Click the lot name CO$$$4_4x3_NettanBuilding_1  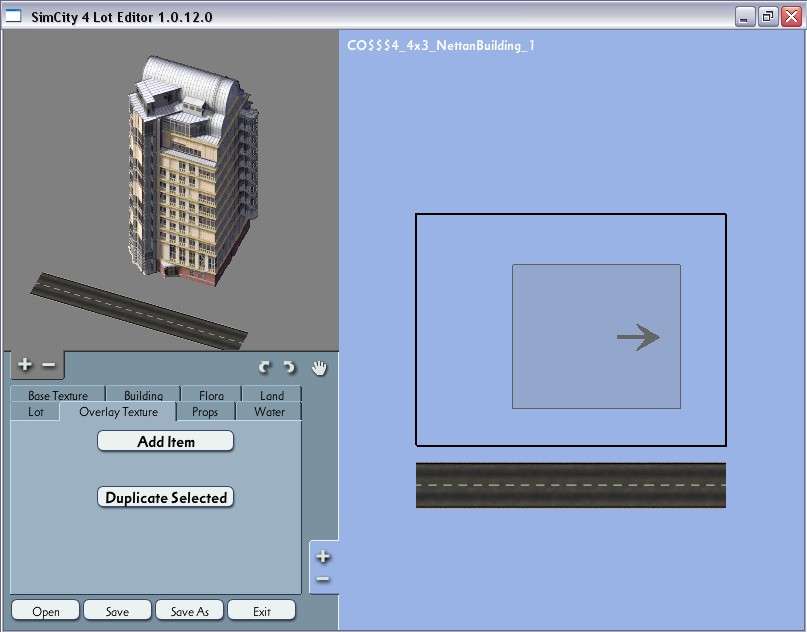(x=441, y=45)
